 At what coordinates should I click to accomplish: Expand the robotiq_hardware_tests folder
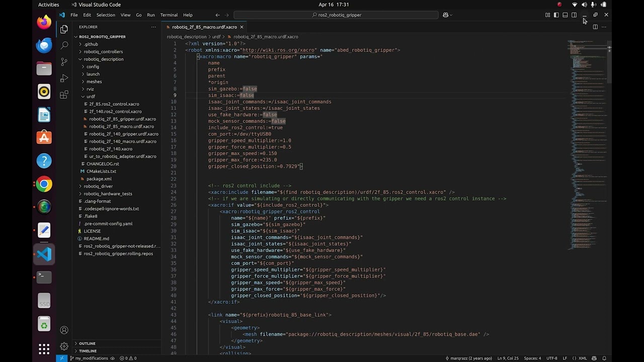(x=108, y=194)
